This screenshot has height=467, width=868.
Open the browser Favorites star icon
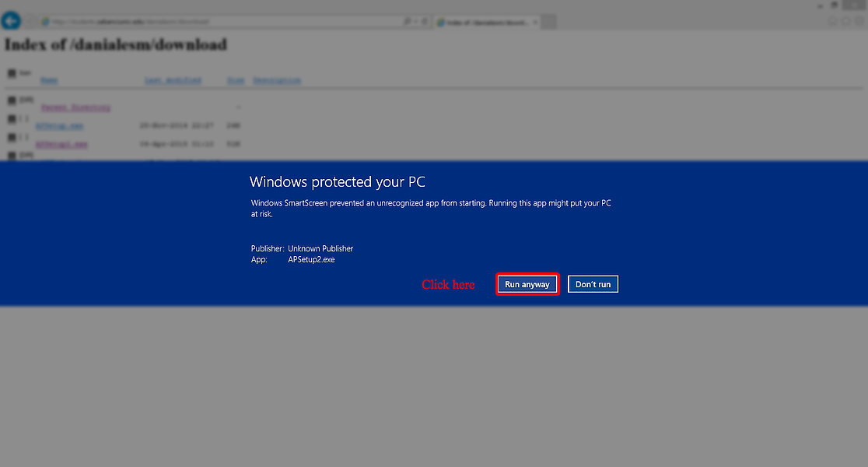(x=846, y=21)
